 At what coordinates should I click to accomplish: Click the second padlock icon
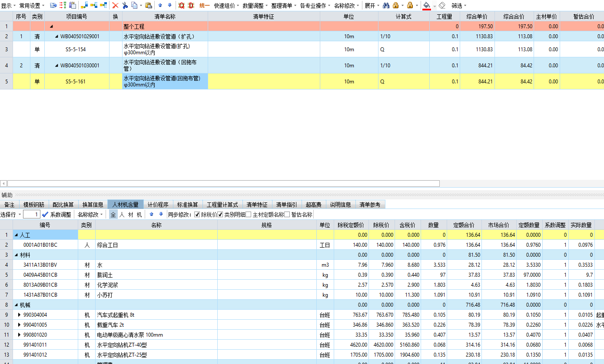tap(410, 5)
